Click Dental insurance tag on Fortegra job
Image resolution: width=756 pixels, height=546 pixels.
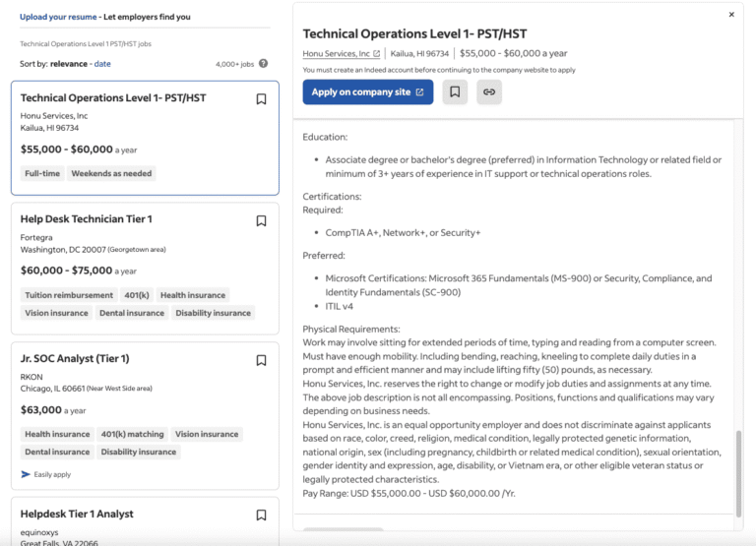pos(132,313)
